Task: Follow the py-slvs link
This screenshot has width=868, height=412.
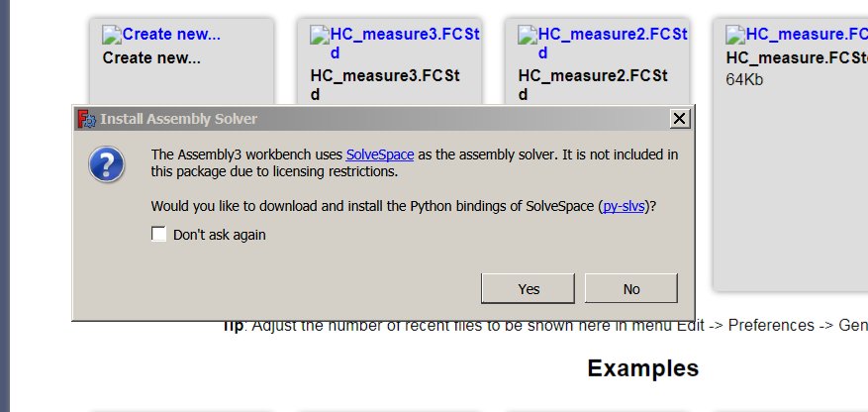Action: (626, 206)
